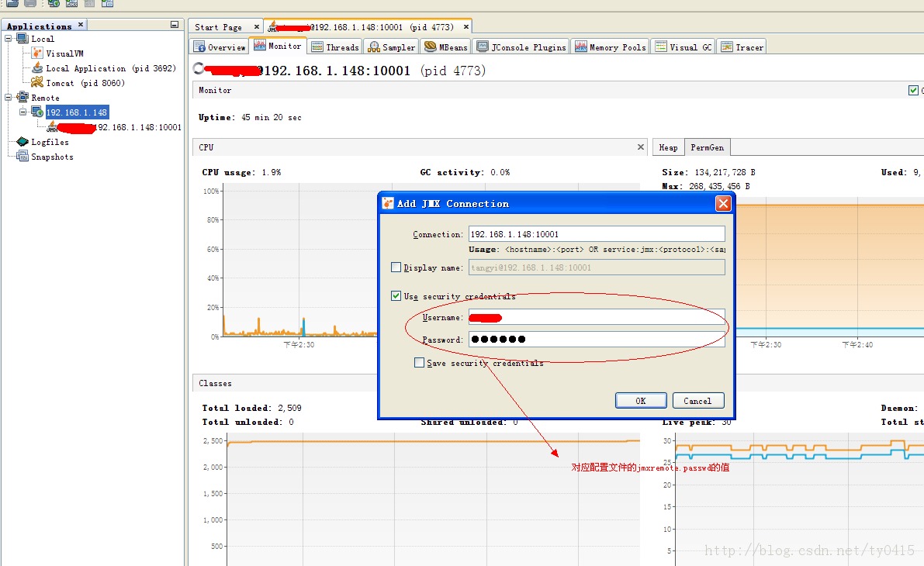Open the Threads tab
This screenshot has width=924, height=566.
(x=334, y=47)
